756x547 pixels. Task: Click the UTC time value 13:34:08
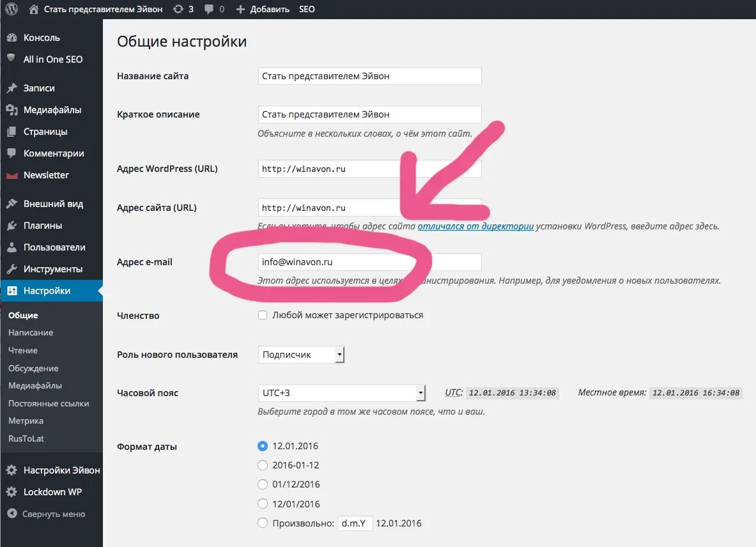click(513, 393)
